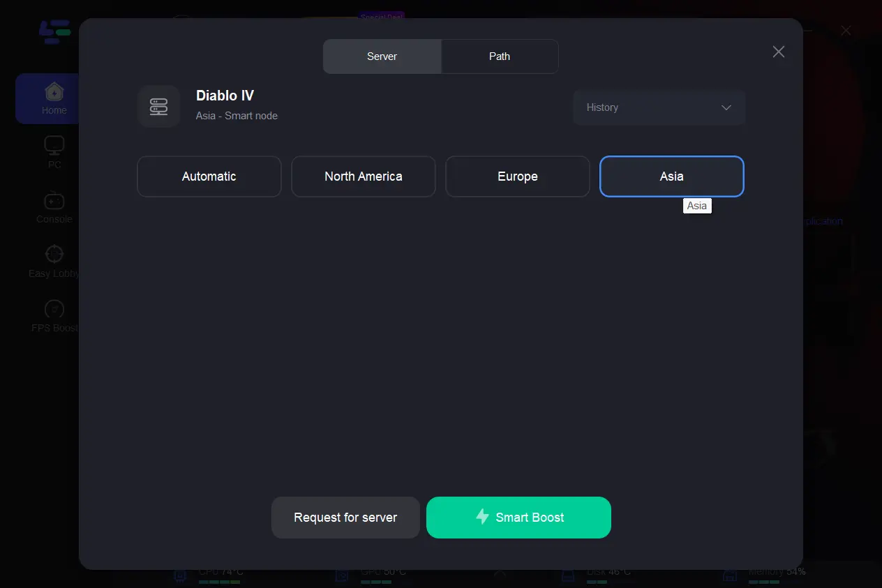
Task: Expand the History dropdown
Action: pos(659,107)
